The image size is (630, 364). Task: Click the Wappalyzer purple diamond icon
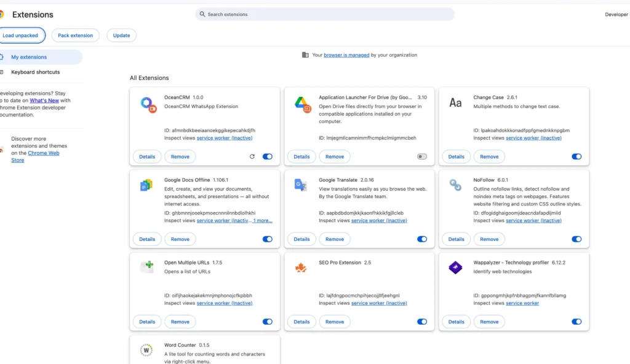tap(455, 267)
